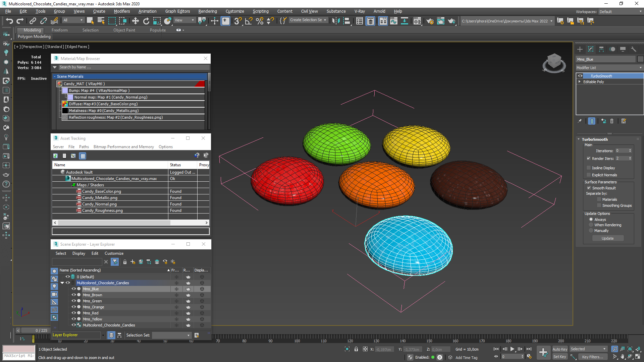Toggle TurboSmooth modifier visibility eye
Image resolution: width=644 pixels, height=362 pixels.
coord(580,76)
